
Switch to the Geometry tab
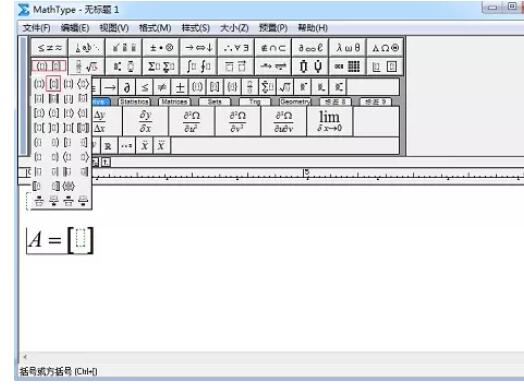295,102
